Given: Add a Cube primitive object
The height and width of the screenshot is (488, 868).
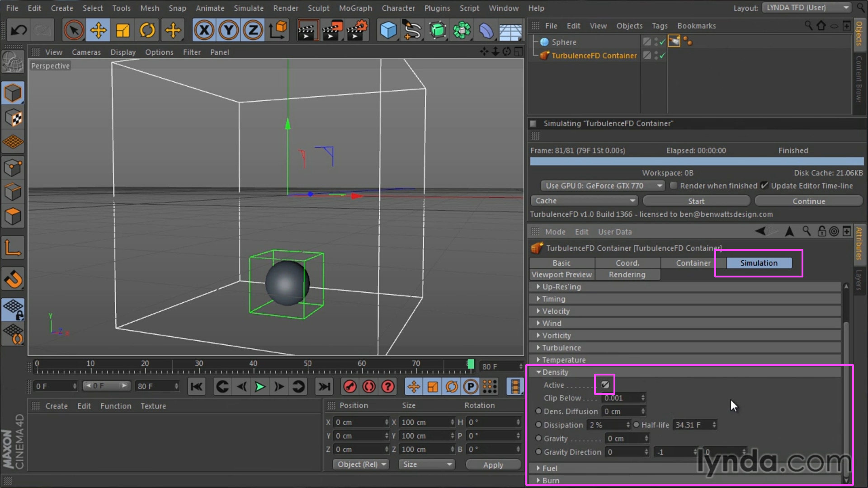Looking at the screenshot, I should (388, 30).
